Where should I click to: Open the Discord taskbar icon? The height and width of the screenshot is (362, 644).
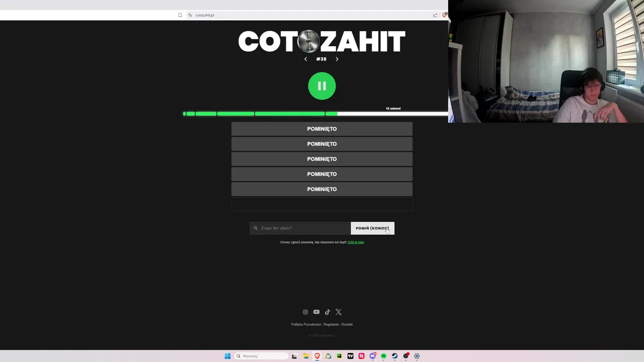372,356
